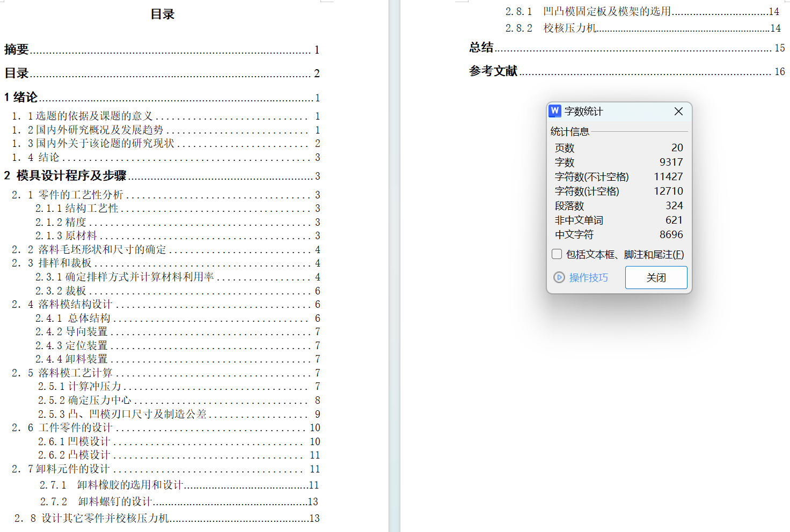Click the 参考文献 contents entry
This screenshot has height=532, width=790.
[627, 71]
